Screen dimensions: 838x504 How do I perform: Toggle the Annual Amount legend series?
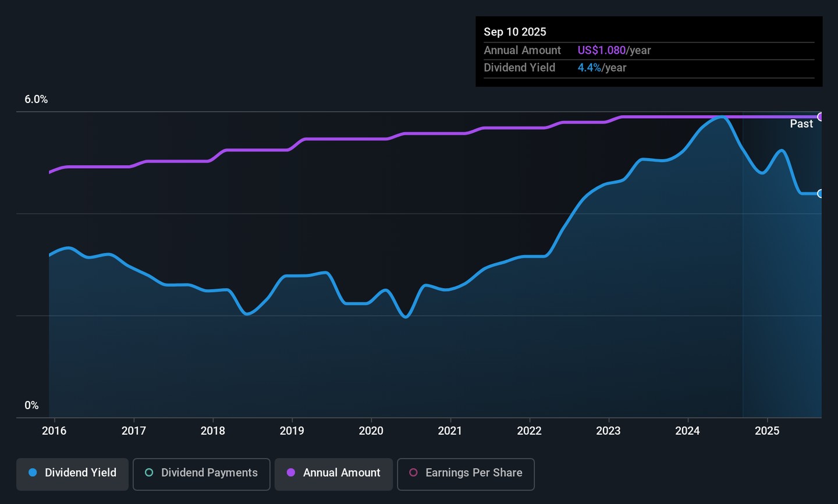334,473
